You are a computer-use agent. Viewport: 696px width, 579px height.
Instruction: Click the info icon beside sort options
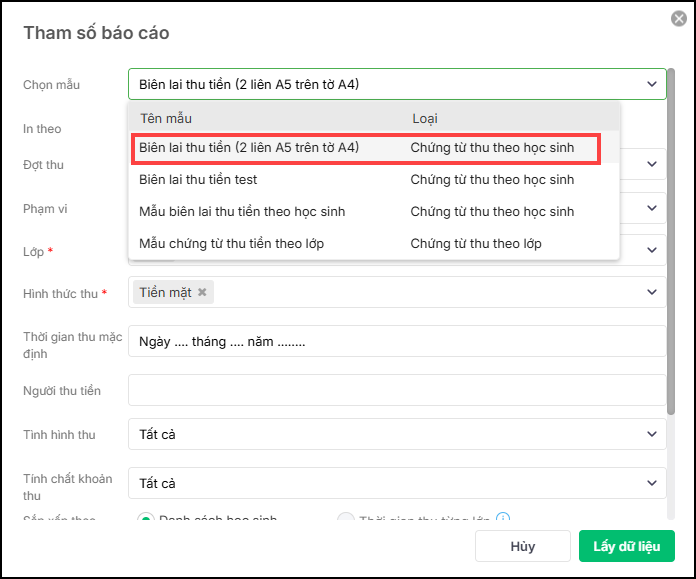coord(503,519)
